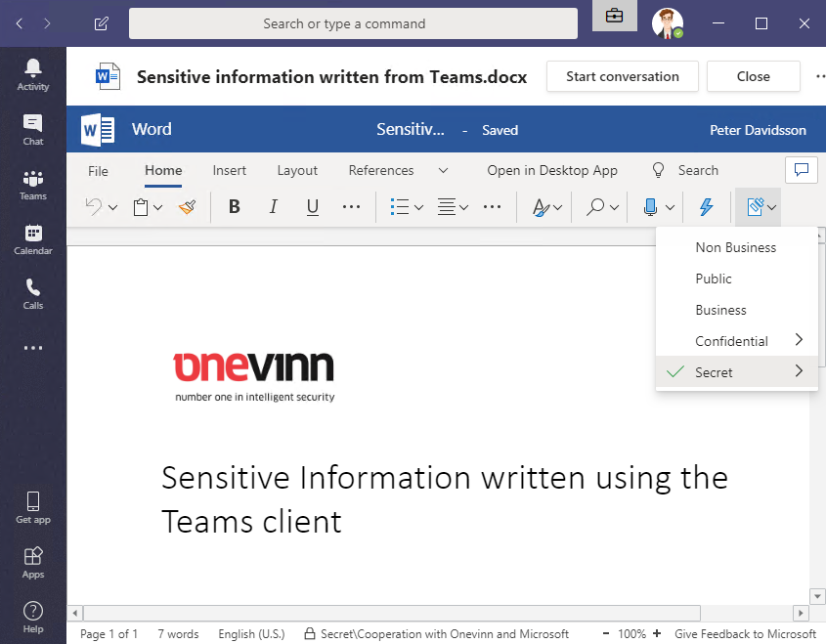Click the horizontal scrollbar

click(x=392, y=613)
